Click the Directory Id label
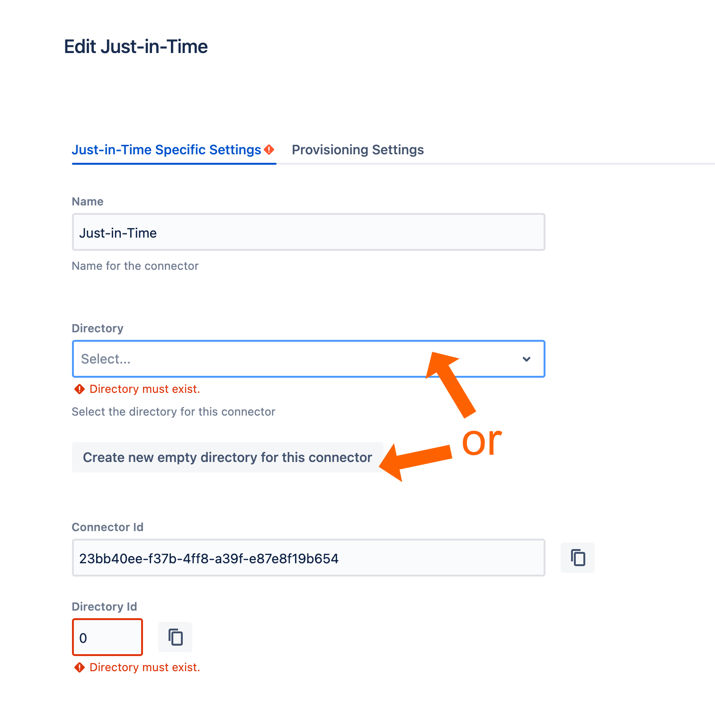Viewport: 715px width, 728px height. pos(104,607)
